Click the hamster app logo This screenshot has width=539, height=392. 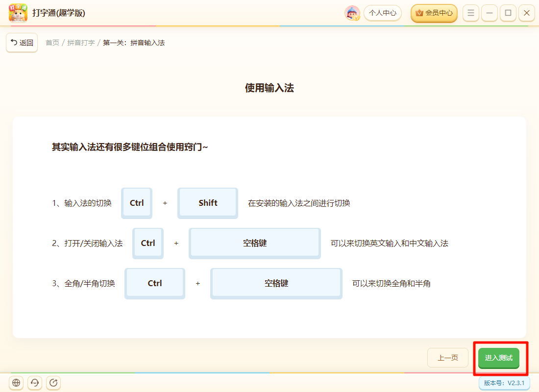pos(18,13)
